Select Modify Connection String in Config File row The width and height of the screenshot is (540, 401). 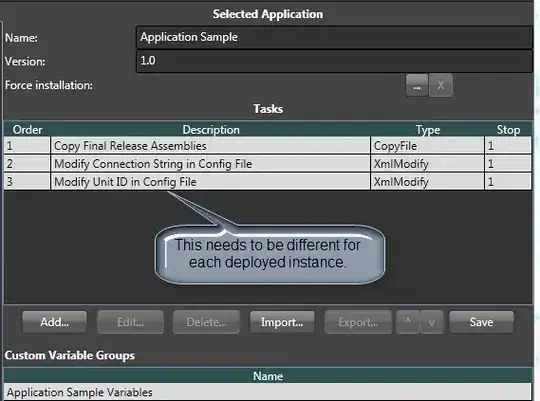[x=268, y=164]
